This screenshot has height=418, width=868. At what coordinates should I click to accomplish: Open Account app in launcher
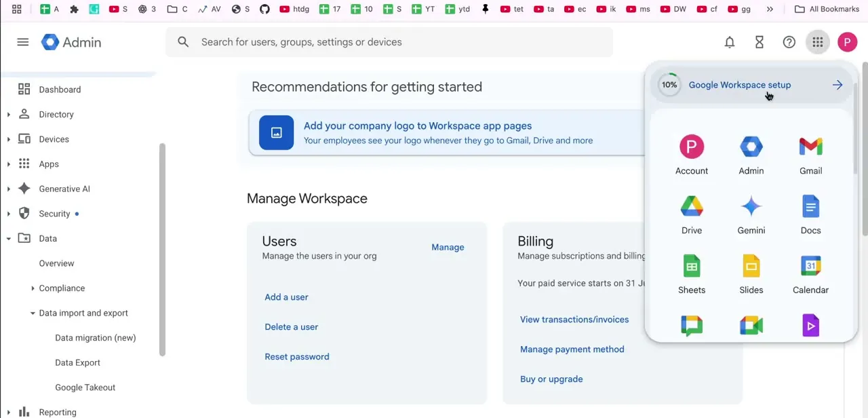pyautogui.click(x=692, y=155)
